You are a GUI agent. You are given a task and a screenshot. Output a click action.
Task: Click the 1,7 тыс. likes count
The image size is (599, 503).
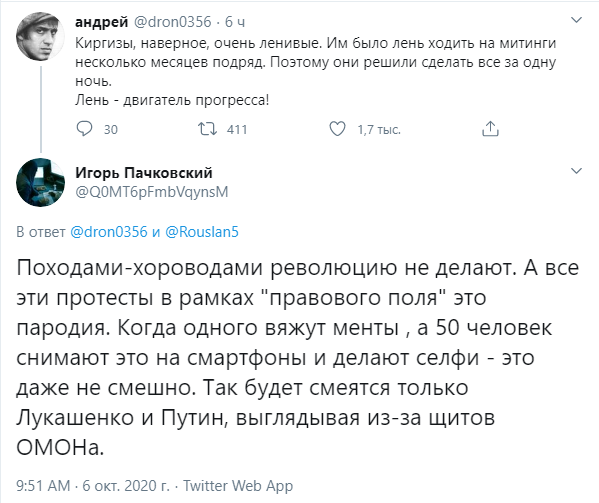coord(379,130)
